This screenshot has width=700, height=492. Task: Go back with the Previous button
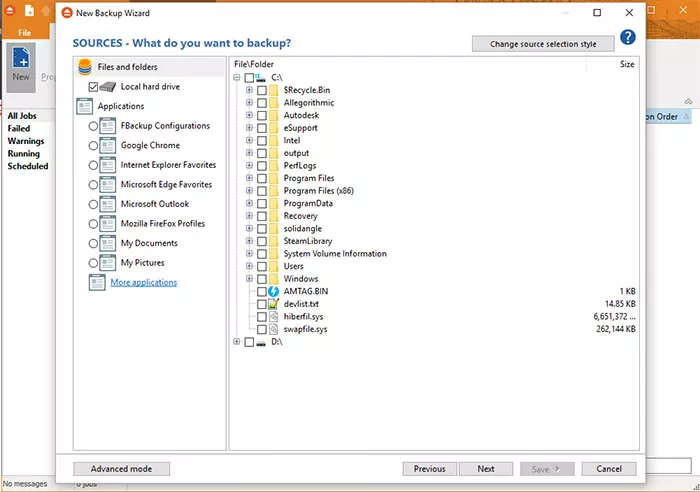click(429, 469)
